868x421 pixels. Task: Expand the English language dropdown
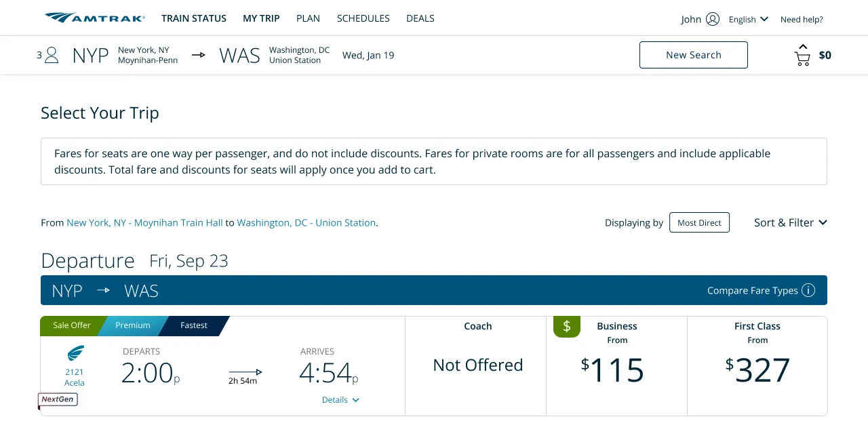(x=748, y=20)
